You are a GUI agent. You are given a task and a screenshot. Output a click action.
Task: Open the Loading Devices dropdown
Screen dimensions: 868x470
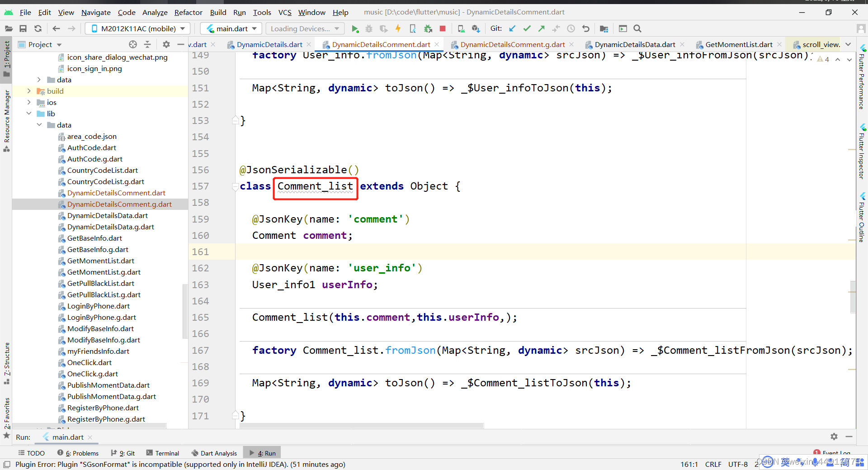(305, 28)
